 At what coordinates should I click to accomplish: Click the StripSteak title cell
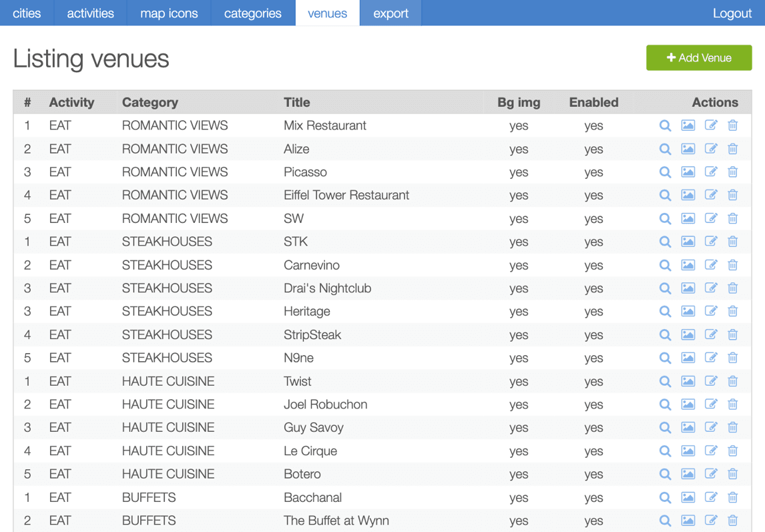(x=312, y=335)
